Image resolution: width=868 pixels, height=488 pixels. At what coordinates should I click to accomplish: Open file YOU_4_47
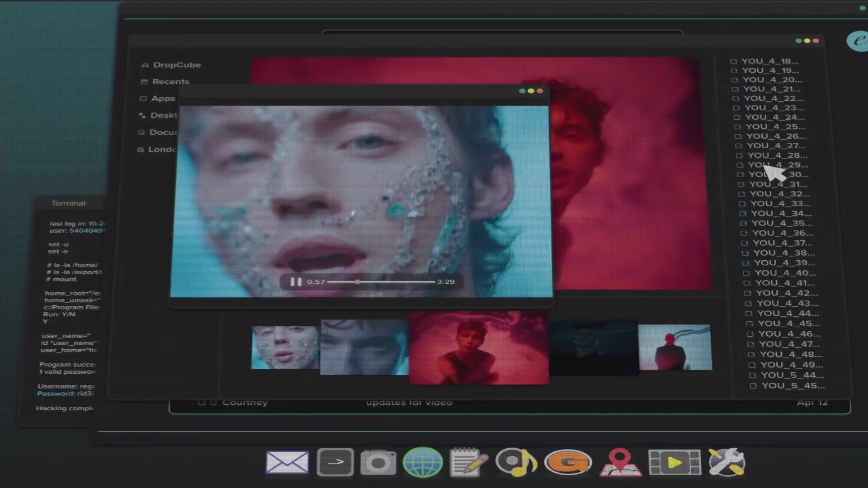point(790,344)
